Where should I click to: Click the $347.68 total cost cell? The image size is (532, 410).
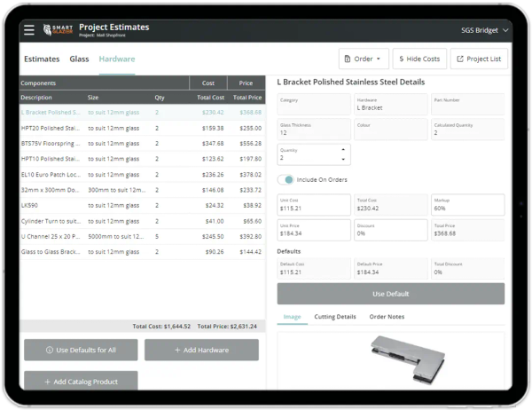[x=213, y=144]
